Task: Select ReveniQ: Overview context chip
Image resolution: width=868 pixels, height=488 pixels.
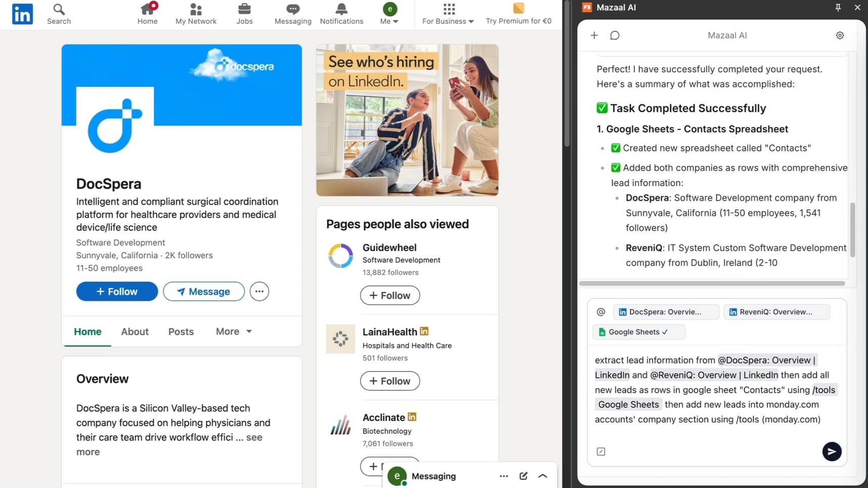Action: (x=776, y=312)
